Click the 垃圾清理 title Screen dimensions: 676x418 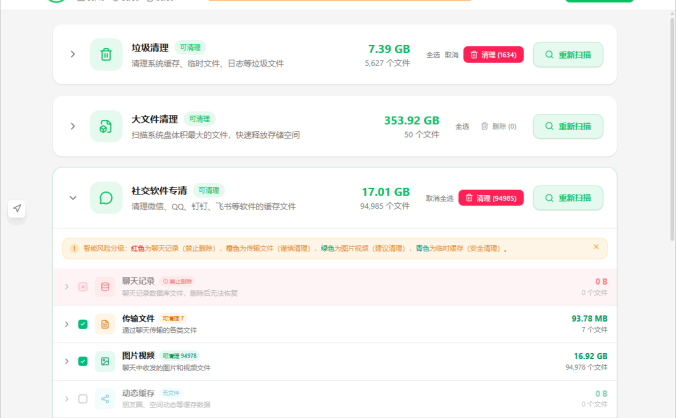150,47
